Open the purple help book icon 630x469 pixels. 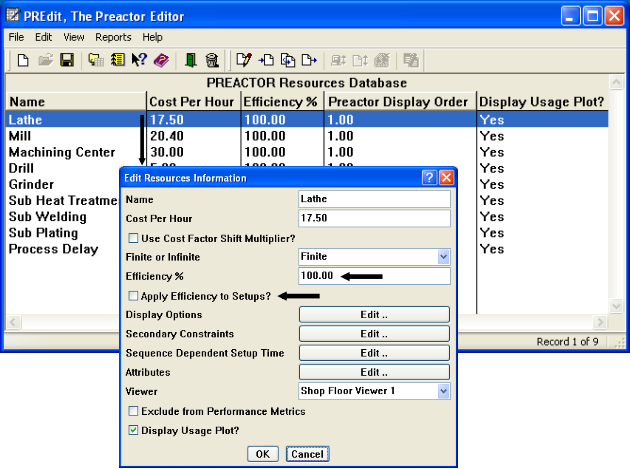click(162, 60)
